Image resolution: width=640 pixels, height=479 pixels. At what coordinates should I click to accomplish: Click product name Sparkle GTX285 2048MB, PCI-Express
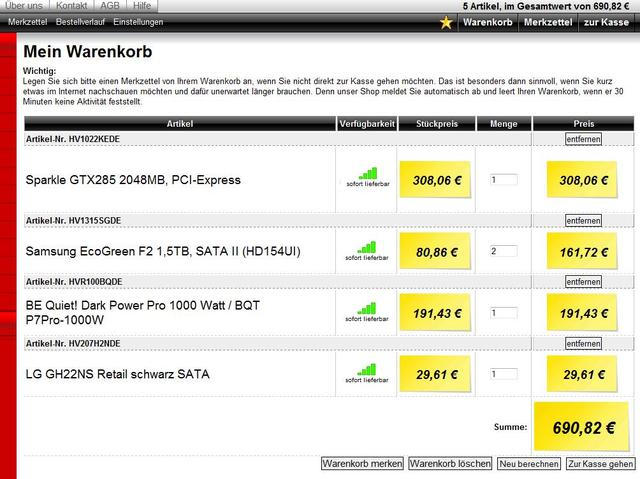(133, 180)
